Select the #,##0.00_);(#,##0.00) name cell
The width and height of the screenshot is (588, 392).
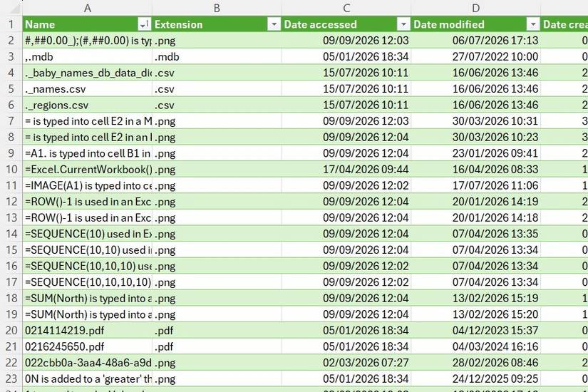pos(88,41)
